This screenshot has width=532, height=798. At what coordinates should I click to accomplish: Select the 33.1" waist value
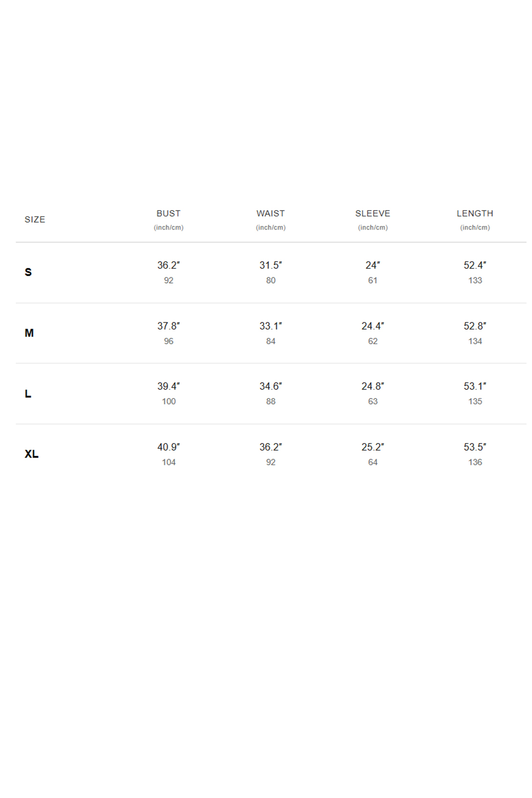(x=270, y=326)
